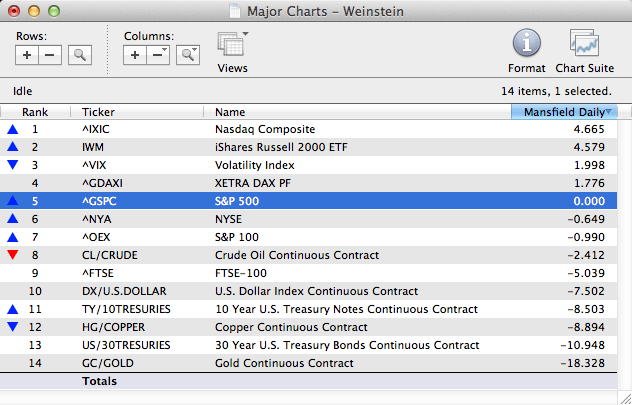Launch the Chart Suite

click(x=584, y=50)
